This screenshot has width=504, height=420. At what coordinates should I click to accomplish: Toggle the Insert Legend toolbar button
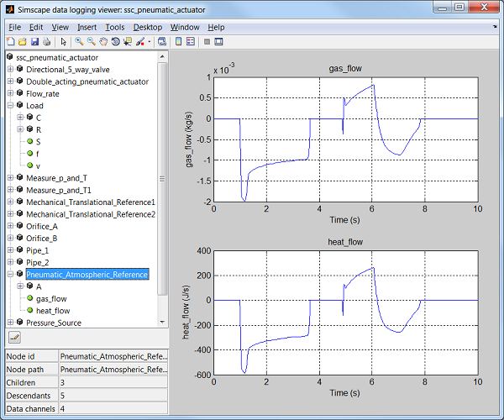[x=191, y=41]
